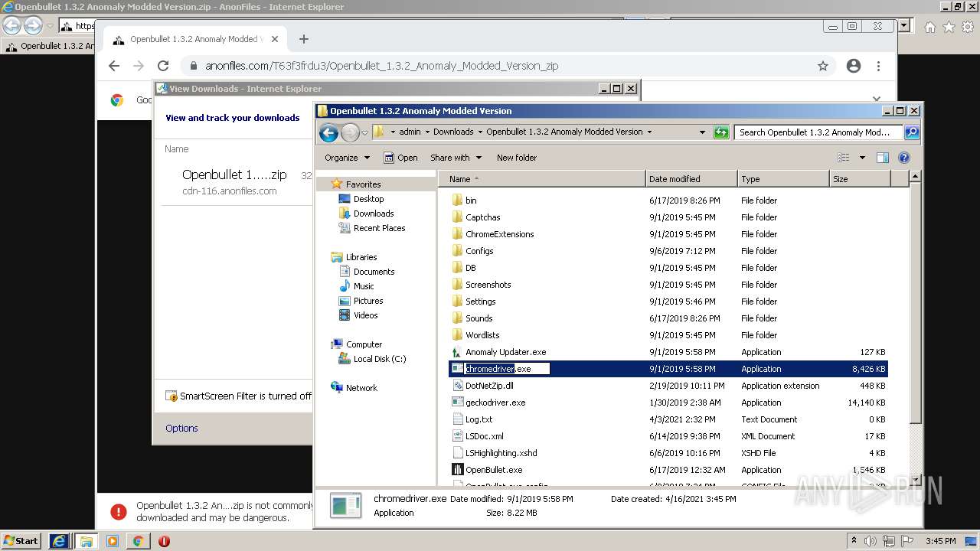980x551 pixels.
Task: Click the Explorer forward navigation arrow
Action: pos(350,132)
